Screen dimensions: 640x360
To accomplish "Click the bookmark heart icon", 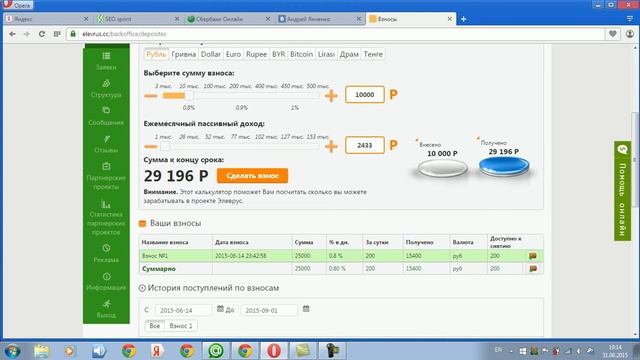I will [613, 34].
